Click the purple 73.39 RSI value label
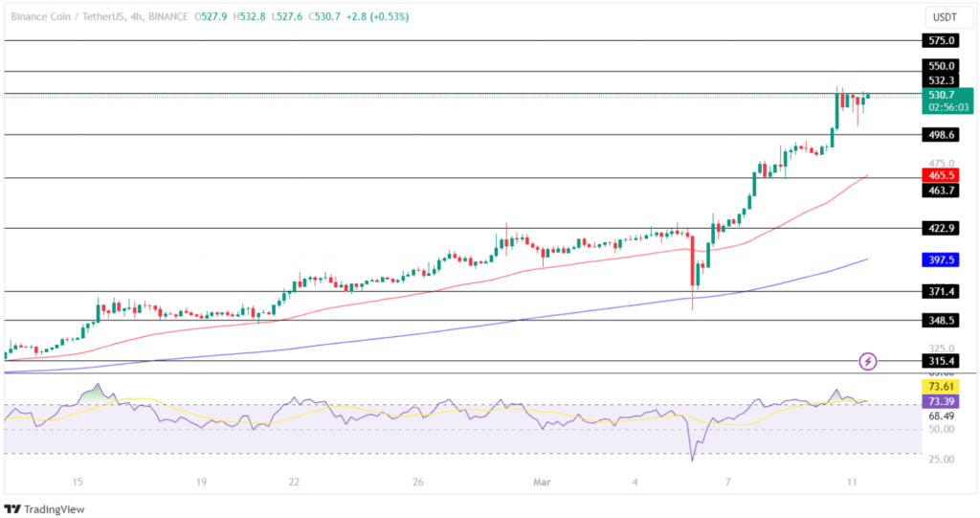Image resolution: width=980 pixels, height=518 pixels. [941, 401]
